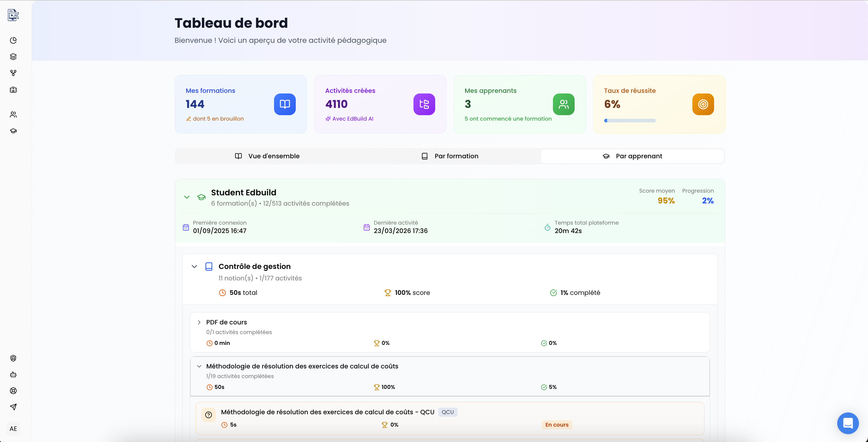Switch to the Vue d'ensemble tab
This screenshot has height=442, width=868.
(x=267, y=156)
